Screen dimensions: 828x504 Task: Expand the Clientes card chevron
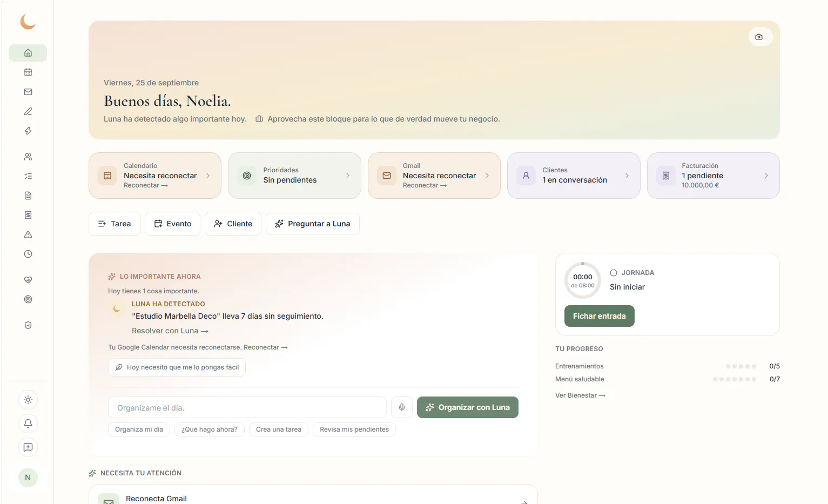coord(627,176)
